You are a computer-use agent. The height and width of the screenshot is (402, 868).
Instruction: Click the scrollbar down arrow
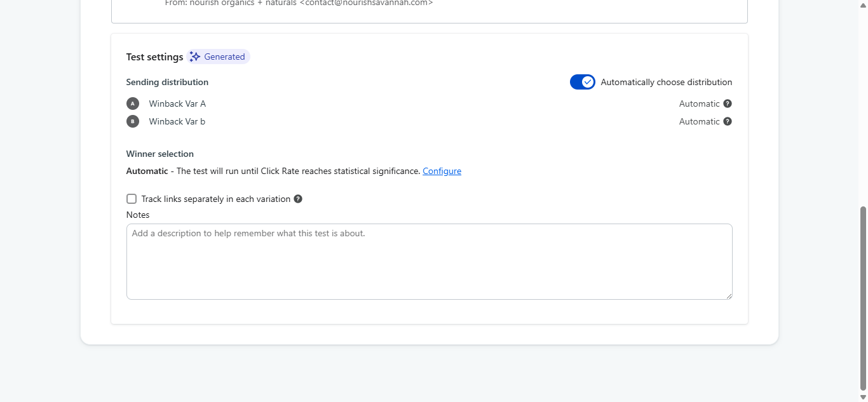[x=863, y=397]
